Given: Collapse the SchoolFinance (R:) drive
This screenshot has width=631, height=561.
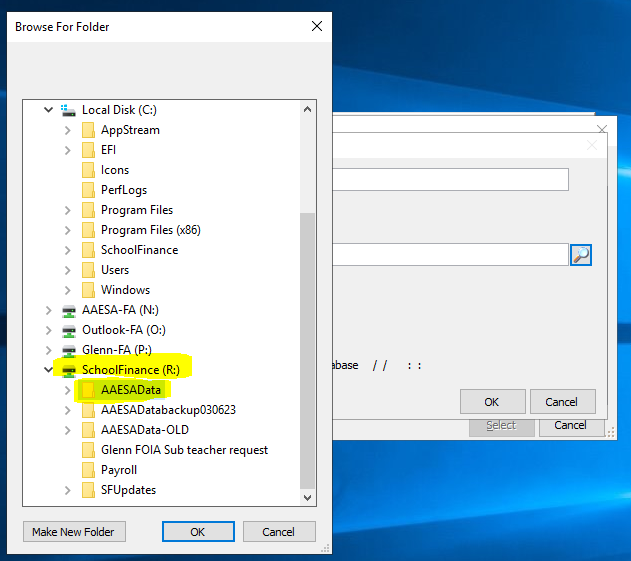Looking at the screenshot, I should click(x=48, y=369).
